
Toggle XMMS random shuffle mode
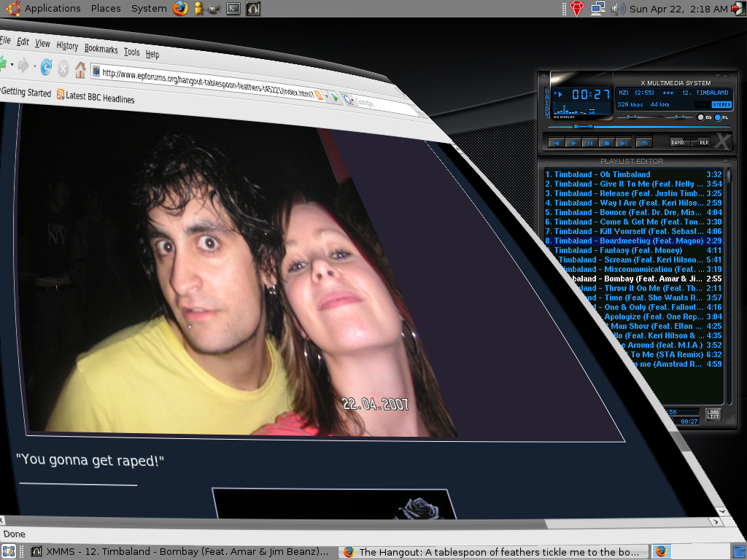pos(678,142)
